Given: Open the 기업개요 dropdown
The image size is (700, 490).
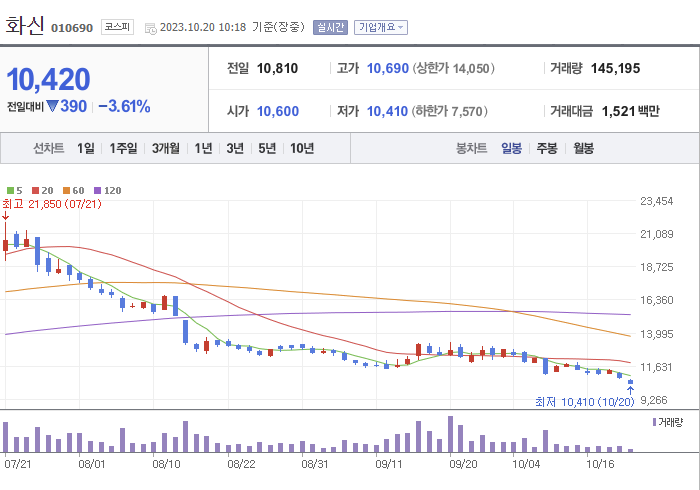Looking at the screenshot, I should [381, 27].
